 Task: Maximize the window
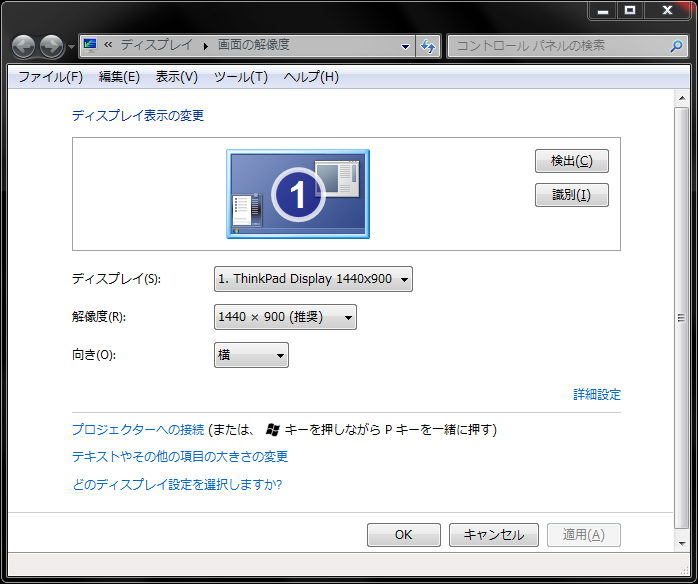click(630, 11)
